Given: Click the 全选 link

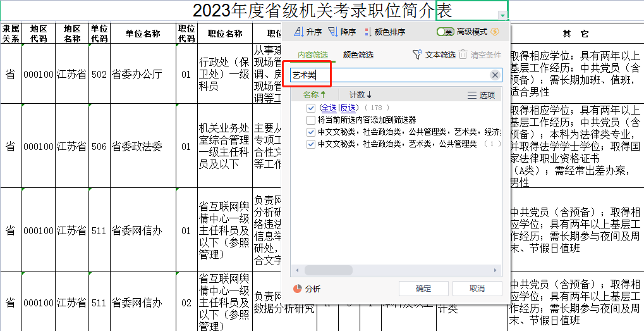Looking at the screenshot, I should [329, 108].
